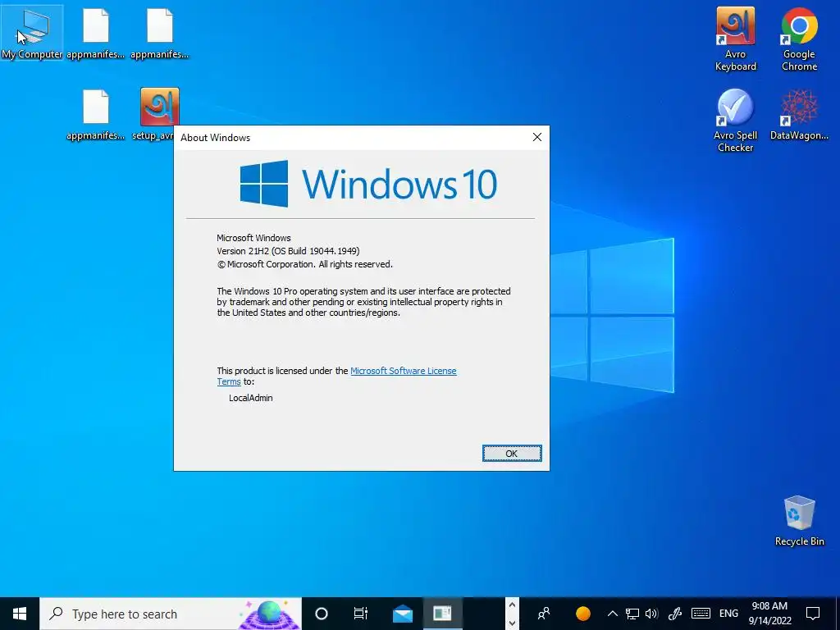
Task: Select the My Computer desktop icon
Action: tap(32, 33)
